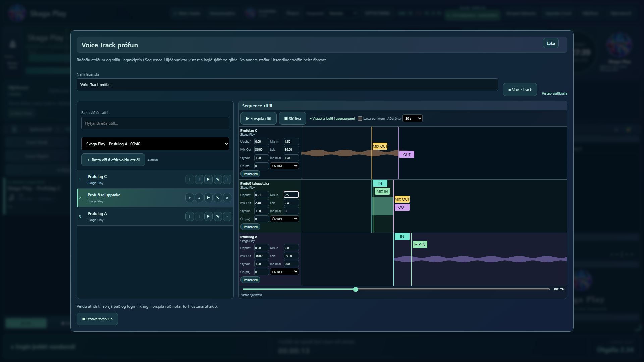Remove Prófuð talupptaka from the playlist
Viewport: 644px width, 362px height.
227,198
